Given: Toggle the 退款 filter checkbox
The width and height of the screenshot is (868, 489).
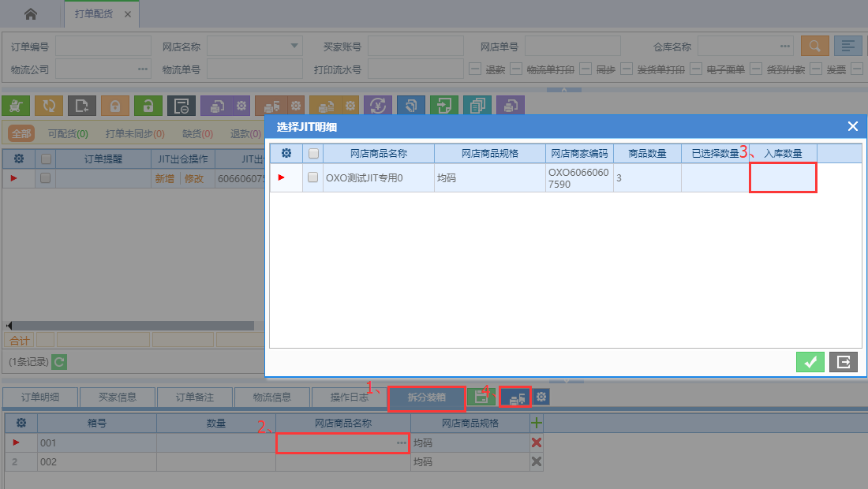Looking at the screenshot, I should 475,69.
